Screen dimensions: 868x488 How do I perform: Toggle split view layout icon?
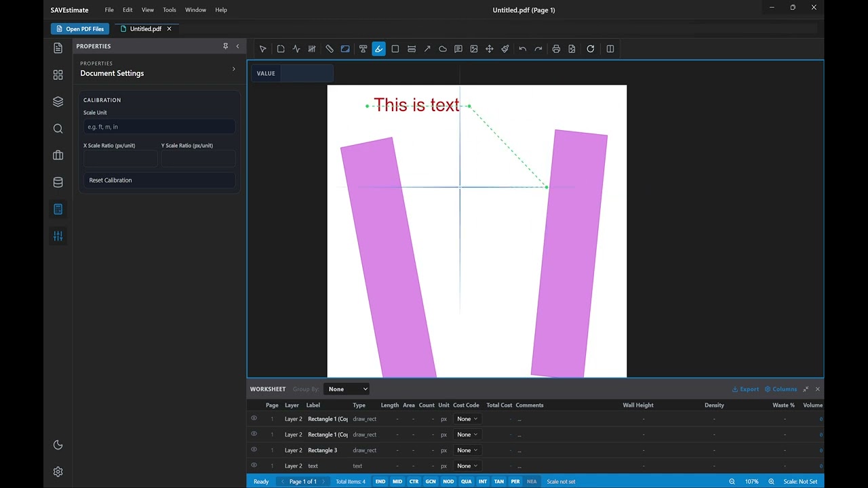click(610, 49)
